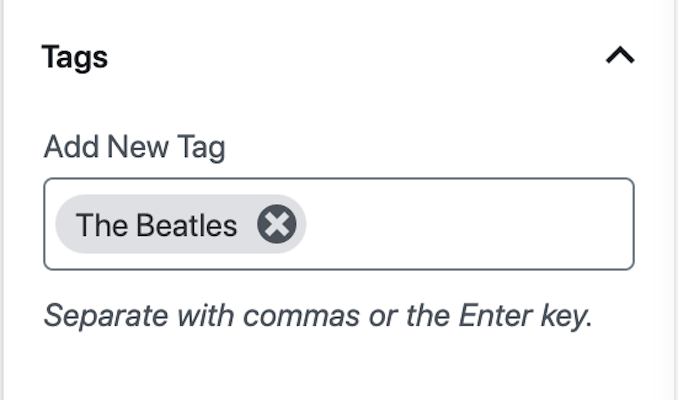The image size is (678, 400).
Task: Collapse the Tags panel using chevron
Action: (x=620, y=55)
